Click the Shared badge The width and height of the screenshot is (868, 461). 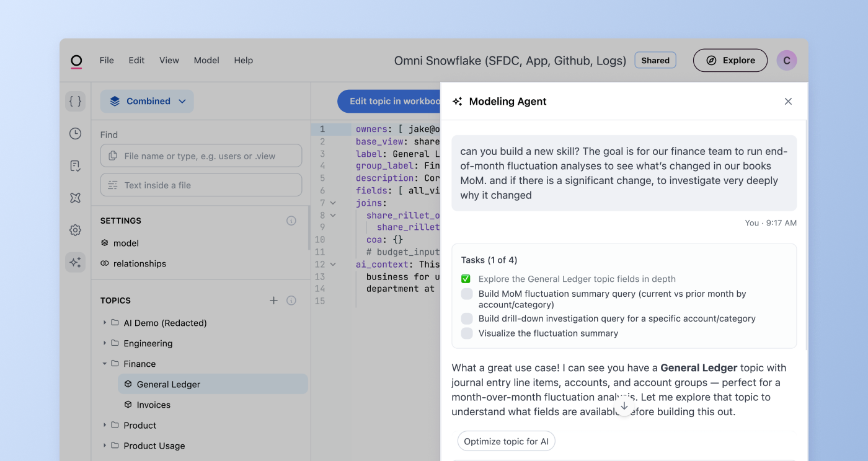click(655, 60)
